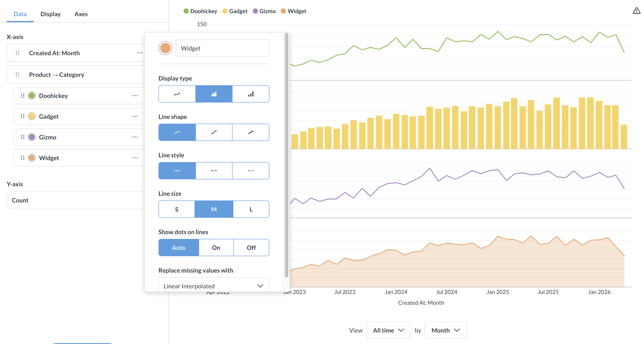
Task: Turn dots on lines On
Action: click(216, 248)
